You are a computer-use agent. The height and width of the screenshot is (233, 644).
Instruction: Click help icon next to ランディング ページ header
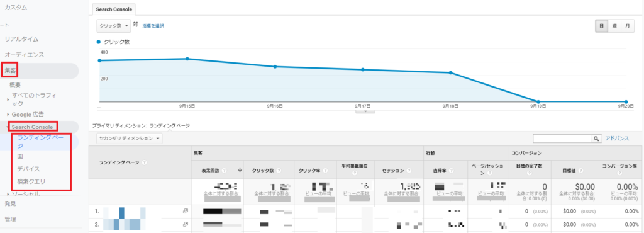[x=144, y=162]
